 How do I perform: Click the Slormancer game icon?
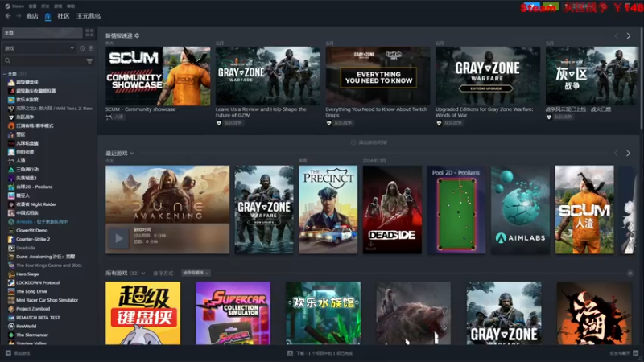click(x=11, y=335)
